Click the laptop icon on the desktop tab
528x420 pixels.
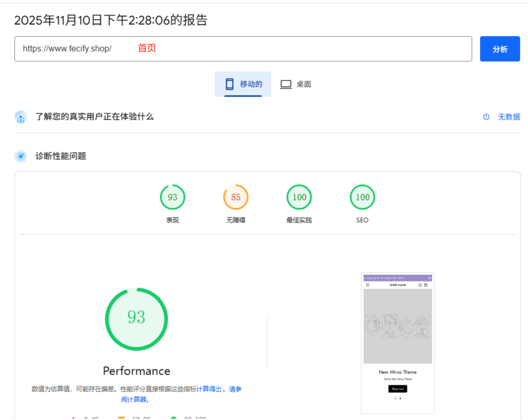coord(286,84)
